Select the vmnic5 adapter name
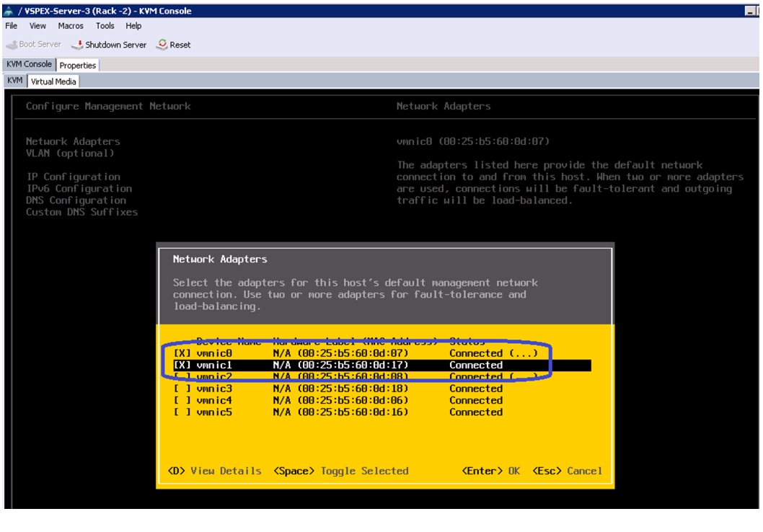763x532 pixels. [x=214, y=412]
